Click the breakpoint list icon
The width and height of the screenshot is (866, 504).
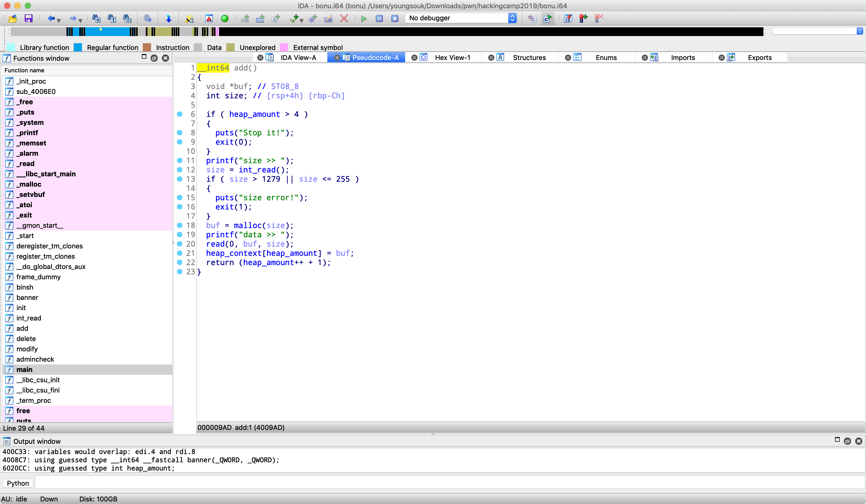pyautogui.click(x=568, y=19)
